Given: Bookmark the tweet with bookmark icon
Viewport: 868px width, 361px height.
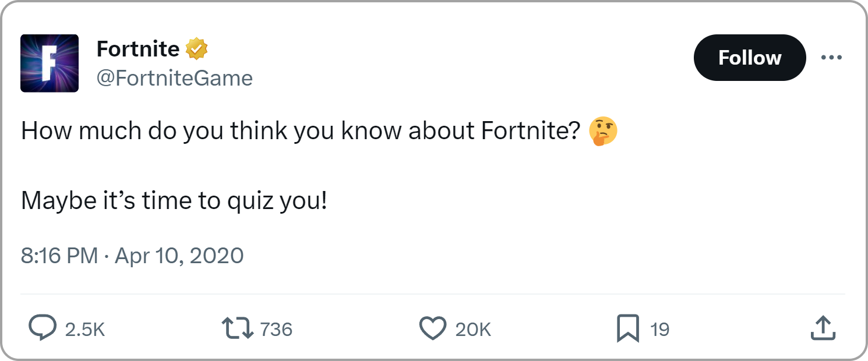Looking at the screenshot, I should 628,329.
